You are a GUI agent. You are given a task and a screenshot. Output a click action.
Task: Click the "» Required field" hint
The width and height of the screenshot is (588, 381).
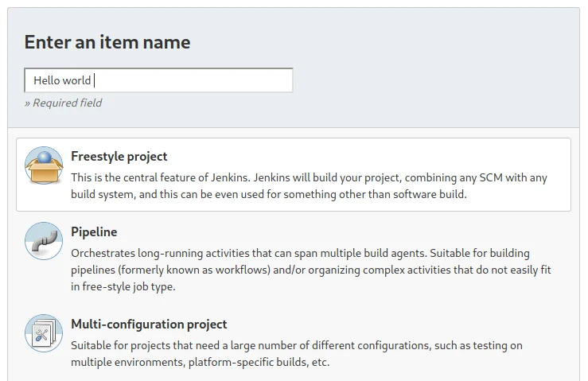coord(63,103)
